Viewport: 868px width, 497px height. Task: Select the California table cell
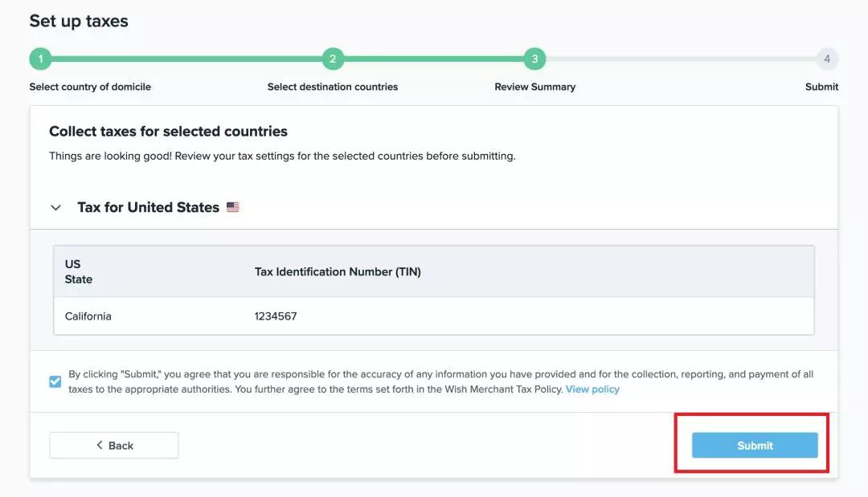pos(88,316)
